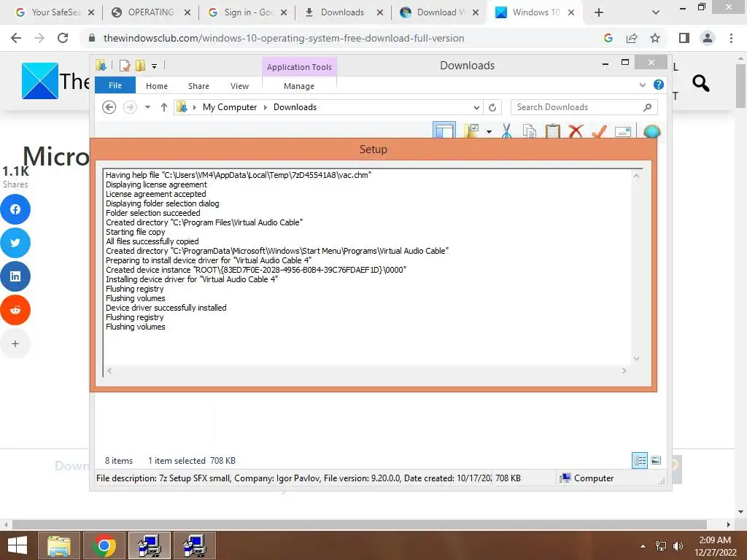
Task: Go back in the Chrome browser
Action: [16, 38]
